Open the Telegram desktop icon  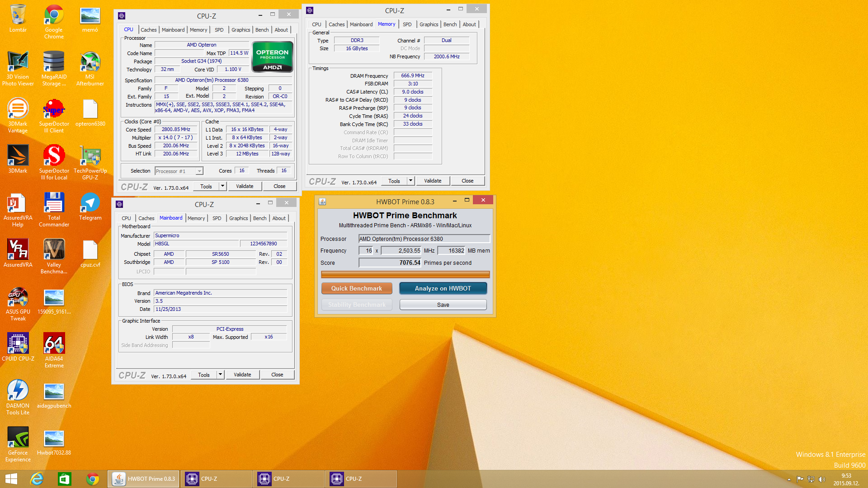[x=90, y=206]
